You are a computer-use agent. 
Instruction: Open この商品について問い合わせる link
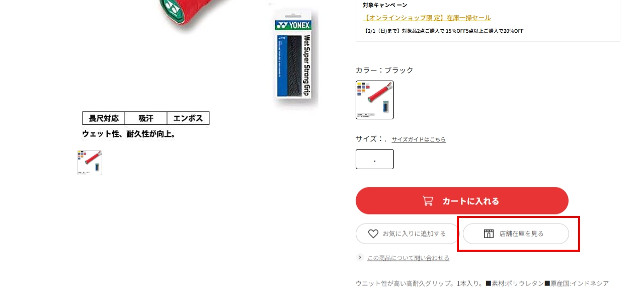(x=408, y=258)
